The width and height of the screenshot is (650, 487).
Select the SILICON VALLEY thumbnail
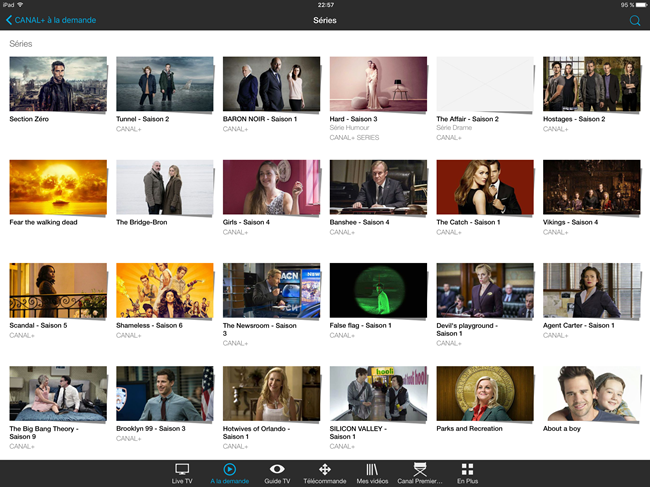pyautogui.click(x=378, y=394)
